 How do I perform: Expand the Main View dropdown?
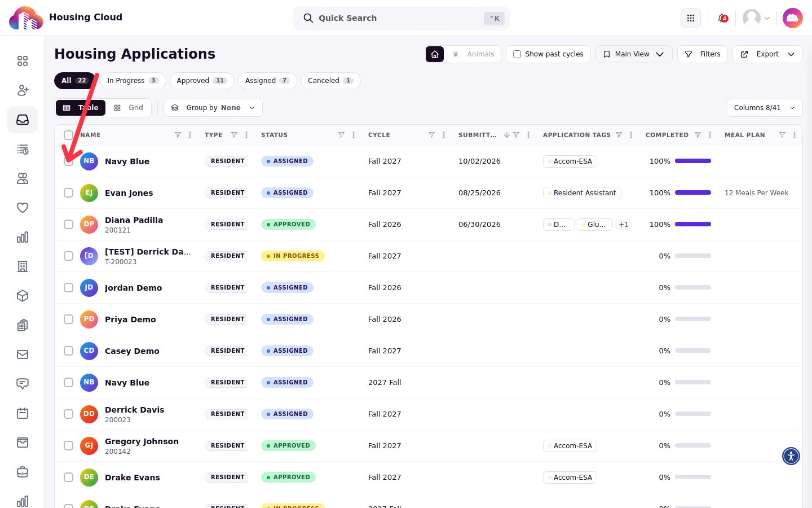pyautogui.click(x=634, y=54)
